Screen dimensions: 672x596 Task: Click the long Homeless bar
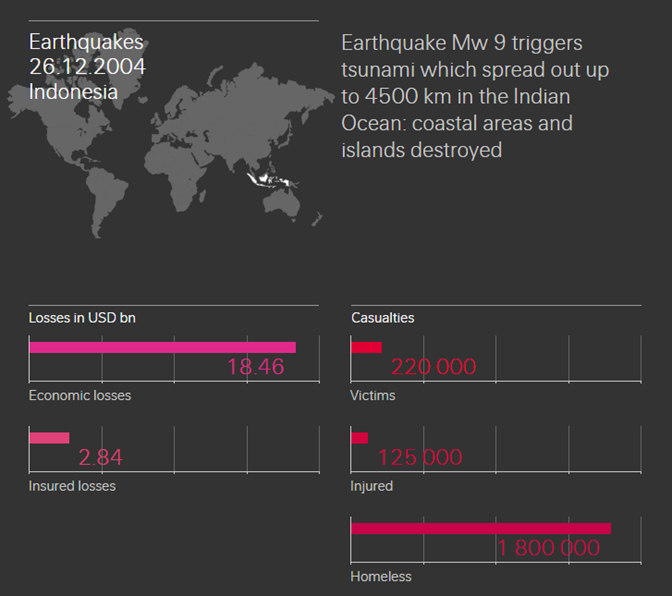tap(481, 529)
